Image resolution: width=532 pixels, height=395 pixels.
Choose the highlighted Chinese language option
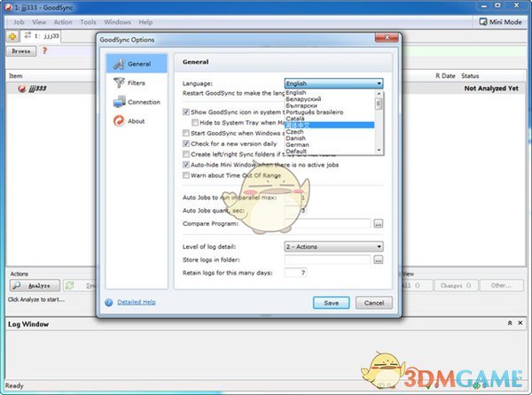tap(330, 126)
